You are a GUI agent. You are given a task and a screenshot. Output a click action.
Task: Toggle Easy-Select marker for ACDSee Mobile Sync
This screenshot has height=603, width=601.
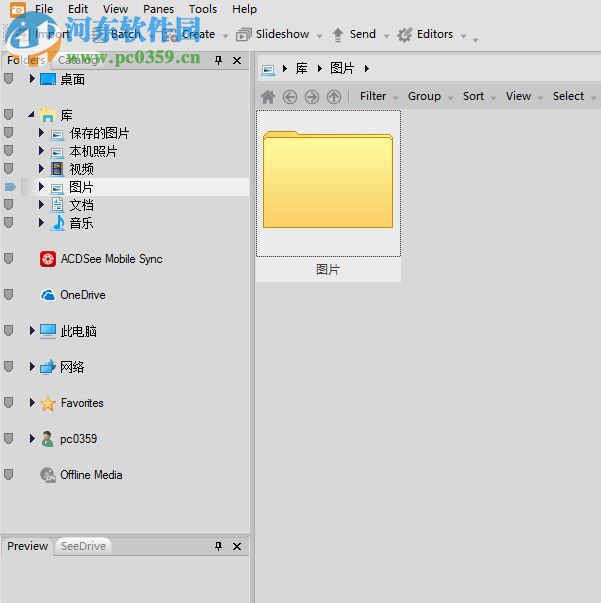click(x=8, y=258)
